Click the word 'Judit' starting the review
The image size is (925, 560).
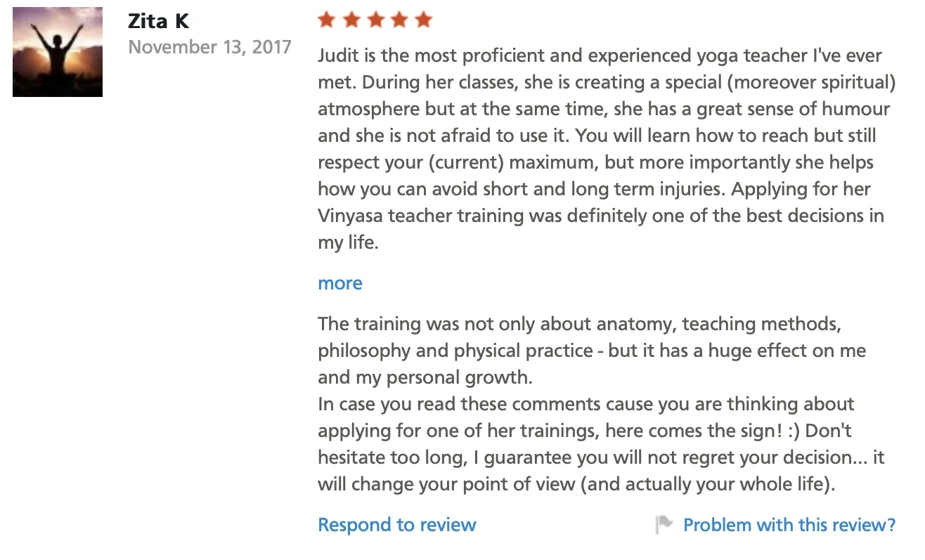337,56
